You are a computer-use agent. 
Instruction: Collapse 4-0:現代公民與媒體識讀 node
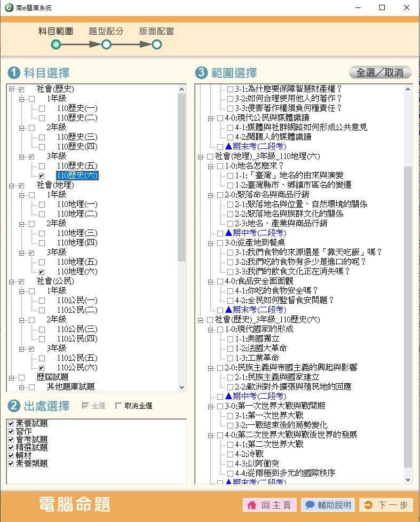[210, 118]
